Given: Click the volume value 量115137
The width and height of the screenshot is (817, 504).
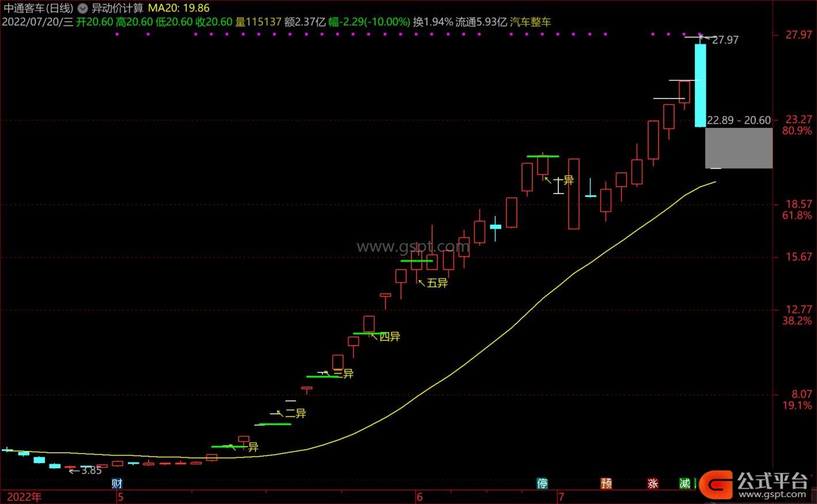Looking at the screenshot, I should tap(258, 22).
